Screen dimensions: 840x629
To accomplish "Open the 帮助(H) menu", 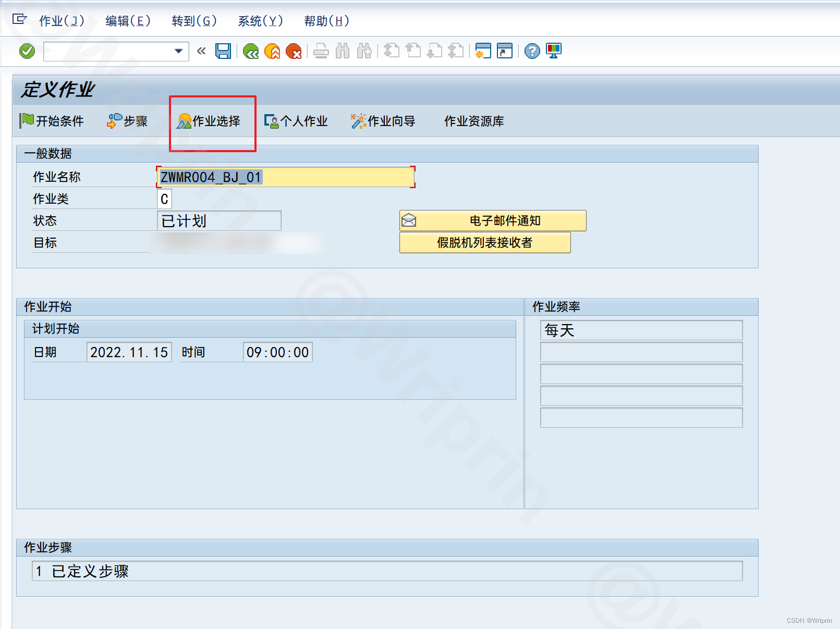I will click(326, 21).
